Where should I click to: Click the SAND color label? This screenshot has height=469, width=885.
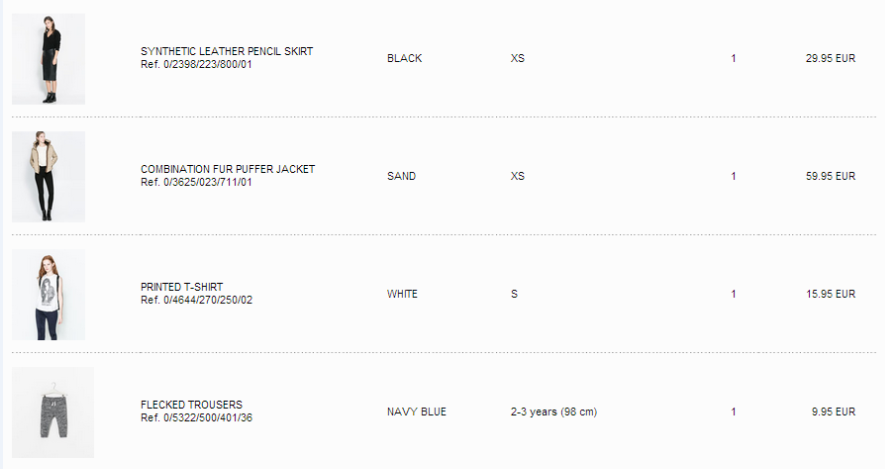coord(401,177)
